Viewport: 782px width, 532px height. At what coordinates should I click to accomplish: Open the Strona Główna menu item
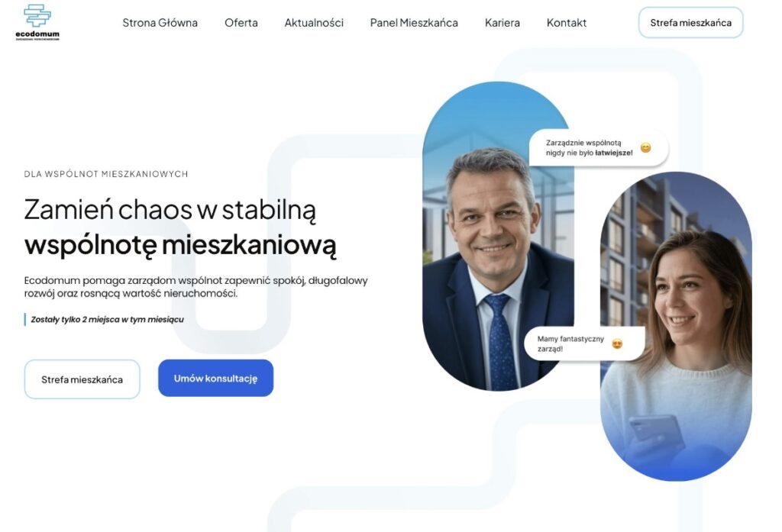pos(160,23)
